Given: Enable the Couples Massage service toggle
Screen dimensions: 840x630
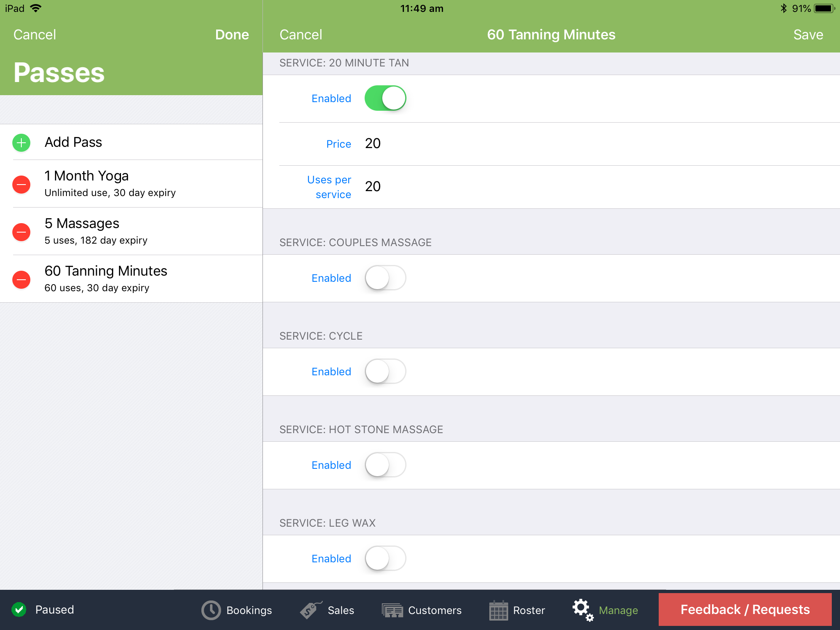Looking at the screenshot, I should click(x=385, y=278).
